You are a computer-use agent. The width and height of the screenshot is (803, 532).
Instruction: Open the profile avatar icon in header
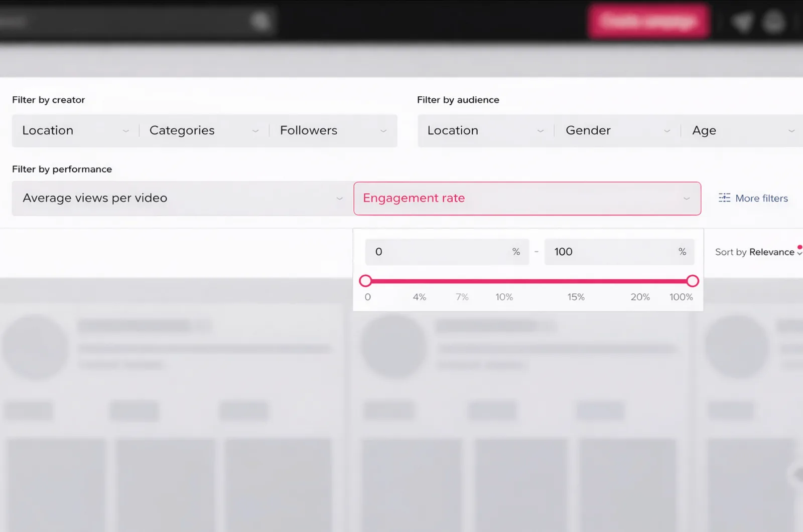(x=773, y=22)
